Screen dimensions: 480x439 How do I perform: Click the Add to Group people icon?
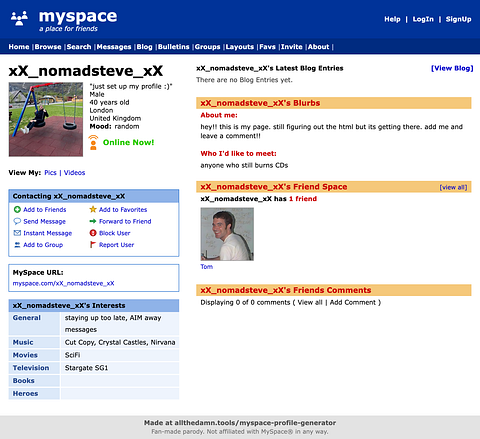(x=17, y=245)
